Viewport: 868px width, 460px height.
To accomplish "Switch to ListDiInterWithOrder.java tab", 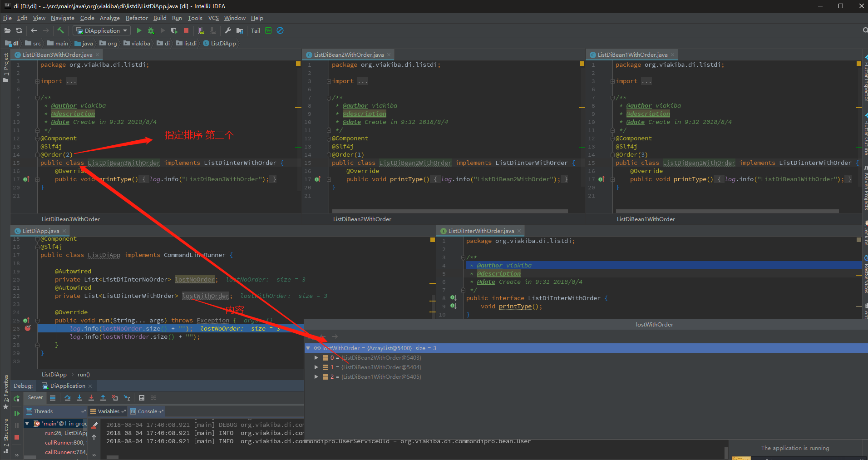I will (x=481, y=231).
